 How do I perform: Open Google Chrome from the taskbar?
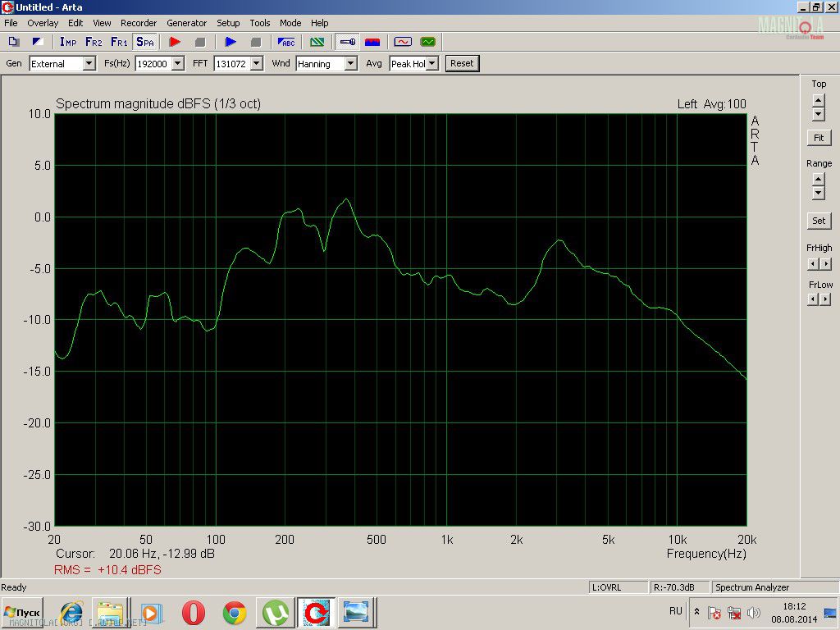(235, 613)
